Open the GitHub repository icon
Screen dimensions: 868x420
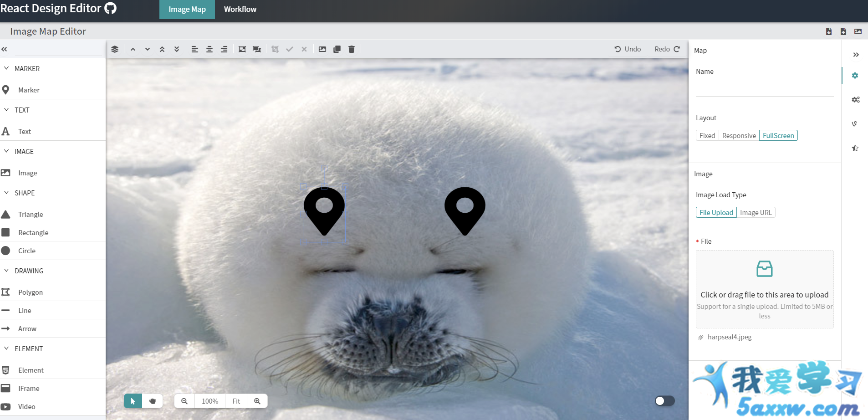(x=111, y=8)
